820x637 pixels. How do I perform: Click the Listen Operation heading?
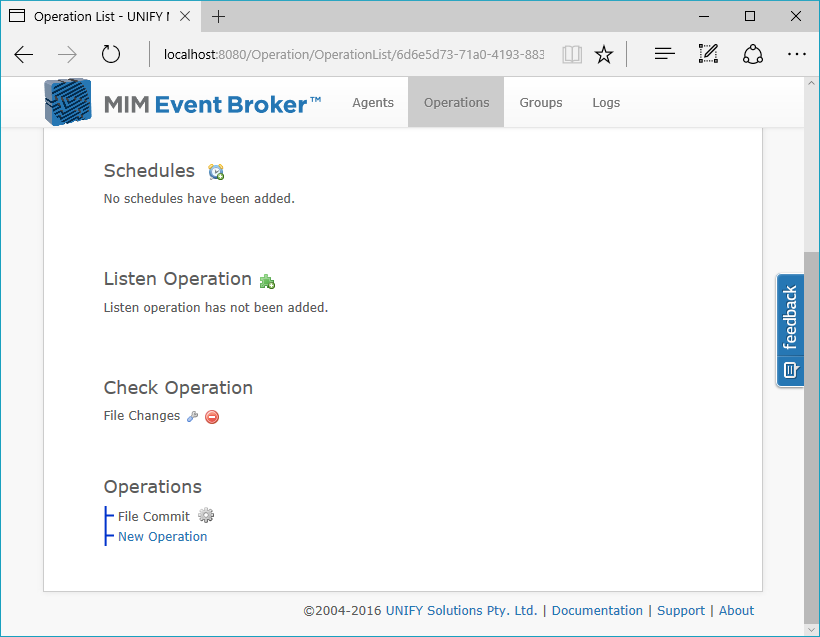click(178, 279)
